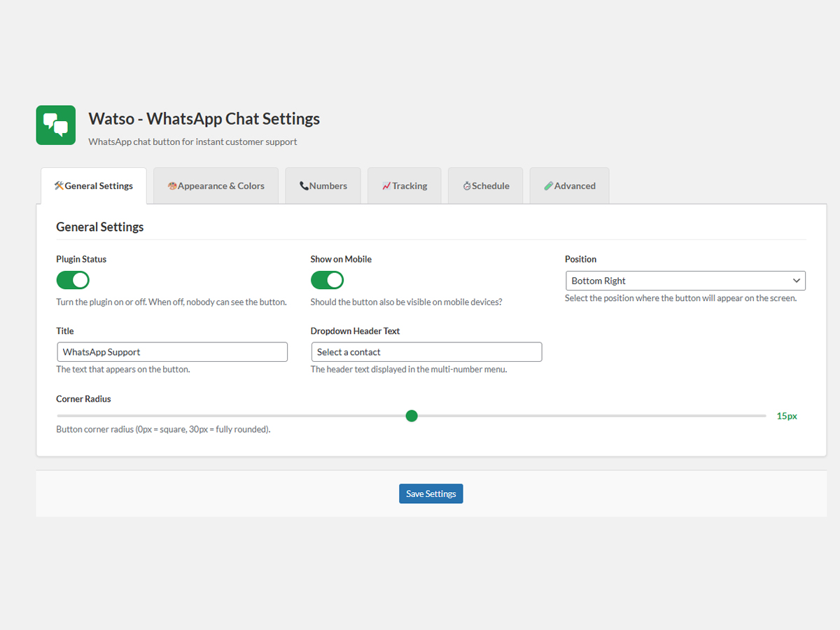Click the "Select the position where the button will appear" hint
840x630 pixels.
[x=680, y=298]
